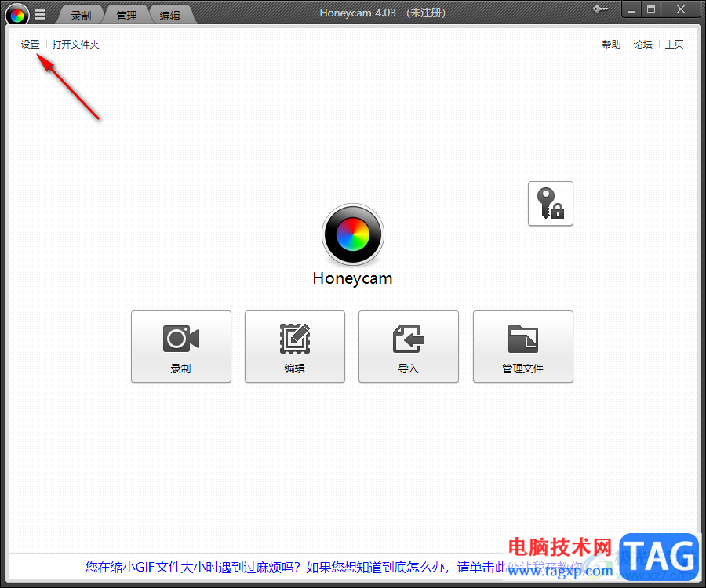Click the Honeycam 4.03 title text
This screenshot has height=588, width=706.
coord(358,13)
